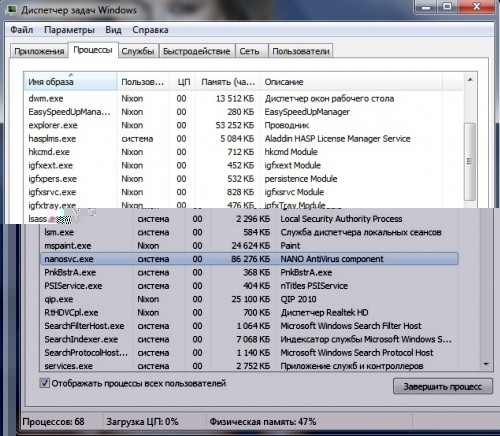Click the scrollbar up arrow in process list
The image size is (500, 436).
(470, 80)
